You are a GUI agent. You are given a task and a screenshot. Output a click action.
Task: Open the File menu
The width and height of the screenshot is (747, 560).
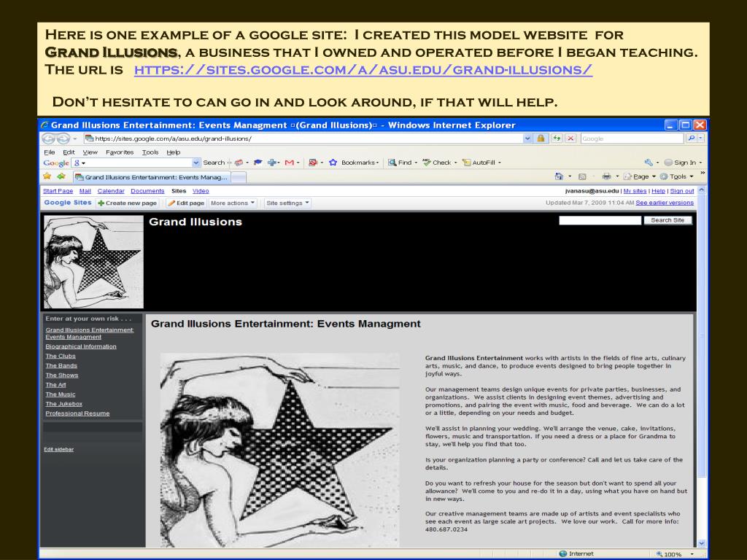tap(49, 152)
